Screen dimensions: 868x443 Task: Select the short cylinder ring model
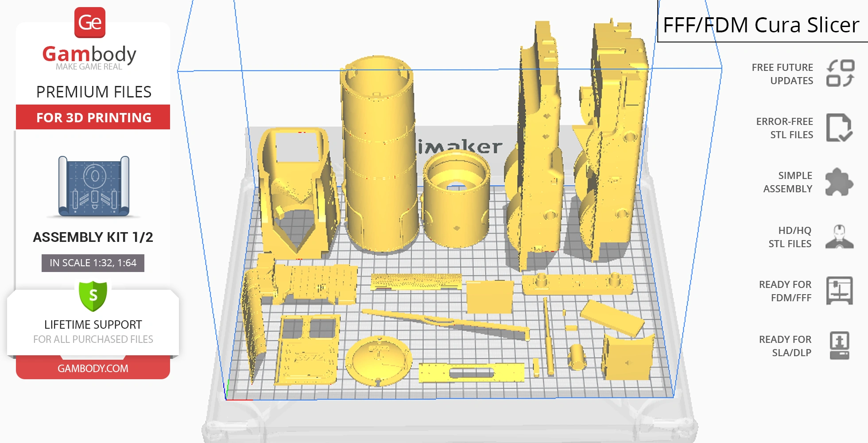456,199
